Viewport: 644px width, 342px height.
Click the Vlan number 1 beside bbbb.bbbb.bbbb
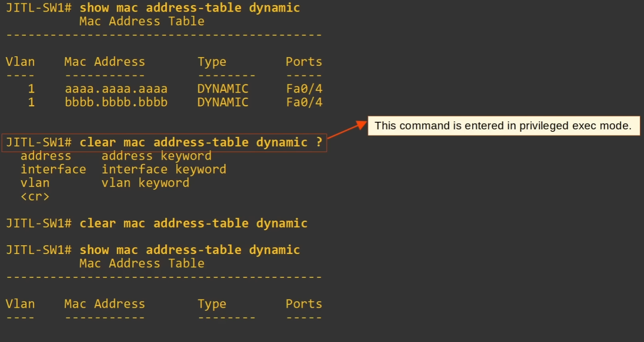pos(31,102)
